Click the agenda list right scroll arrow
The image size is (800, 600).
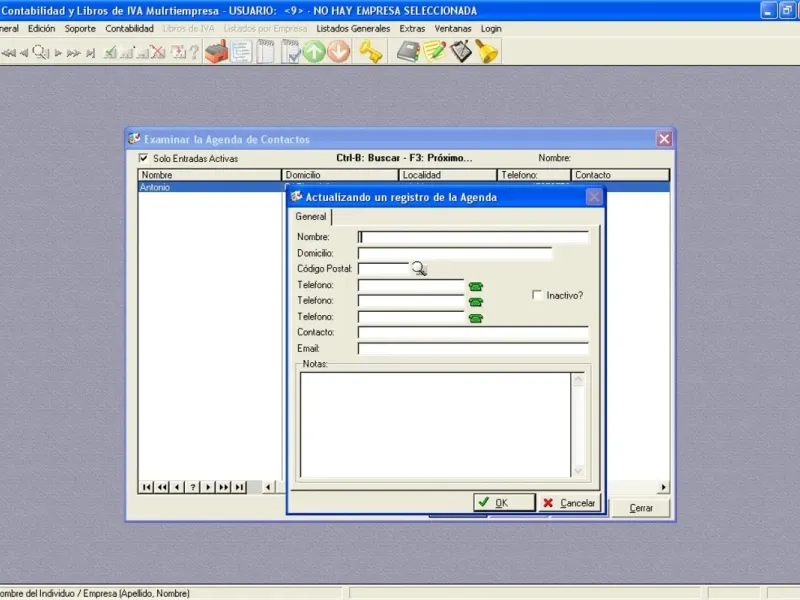tap(663, 487)
